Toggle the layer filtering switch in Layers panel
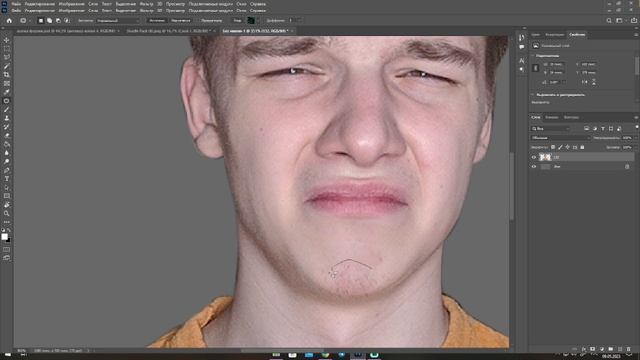The height and width of the screenshot is (360, 640). click(x=637, y=128)
